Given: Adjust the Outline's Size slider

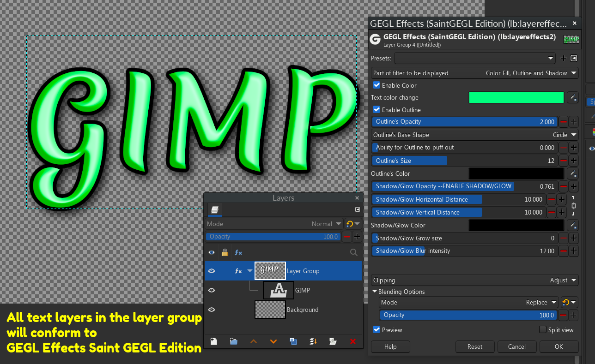Looking at the screenshot, I should click(465, 161).
